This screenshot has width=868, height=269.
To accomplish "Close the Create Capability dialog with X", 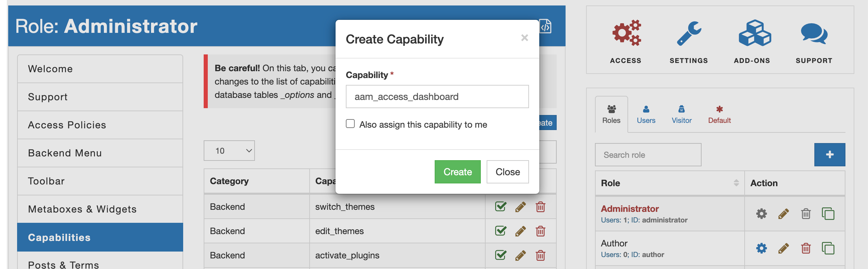I will pos(525,38).
